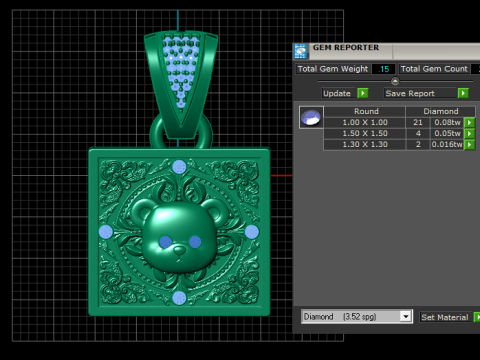Click the Round column header
The height and width of the screenshot is (360, 480).
[x=365, y=111]
